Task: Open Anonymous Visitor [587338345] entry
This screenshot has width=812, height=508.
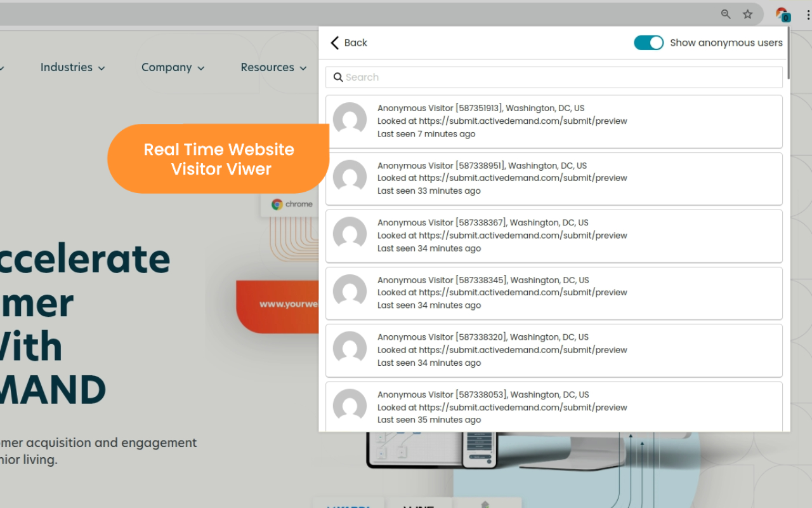Action: point(554,293)
